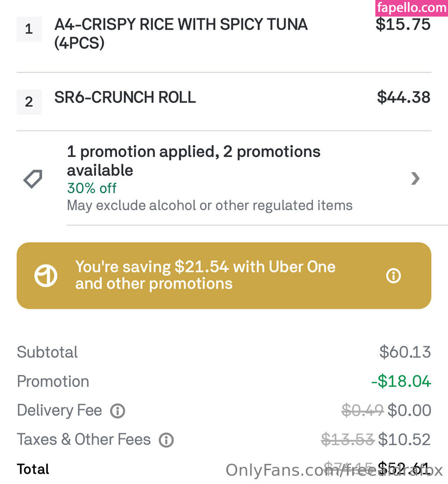Click the quantity 2 badge
This screenshot has height=484, width=448.
[x=29, y=102]
